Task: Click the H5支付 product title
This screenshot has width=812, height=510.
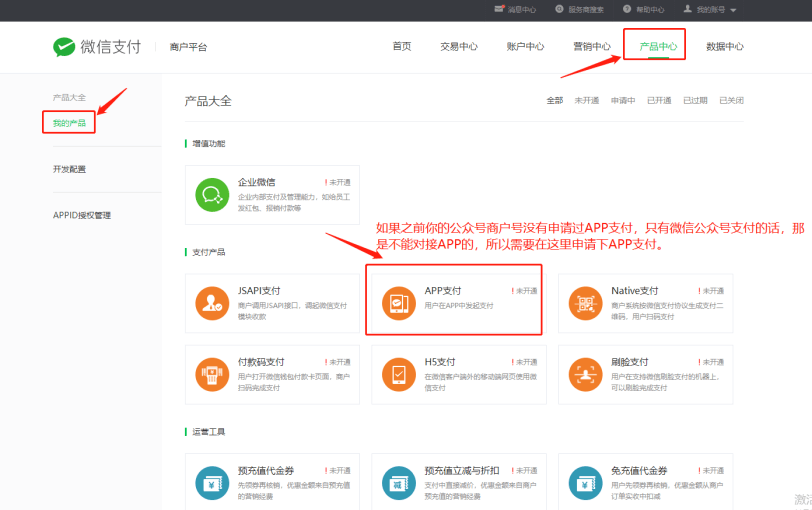Action: point(440,361)
